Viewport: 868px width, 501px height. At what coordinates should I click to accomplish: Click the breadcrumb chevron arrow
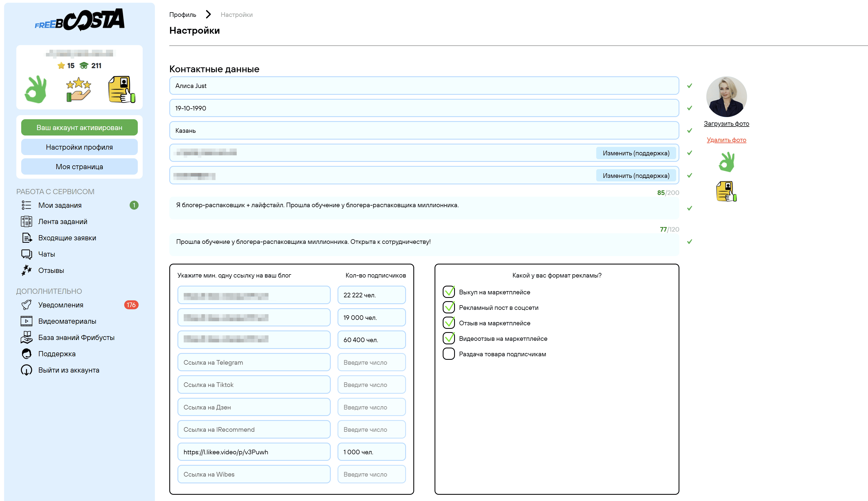208,14
